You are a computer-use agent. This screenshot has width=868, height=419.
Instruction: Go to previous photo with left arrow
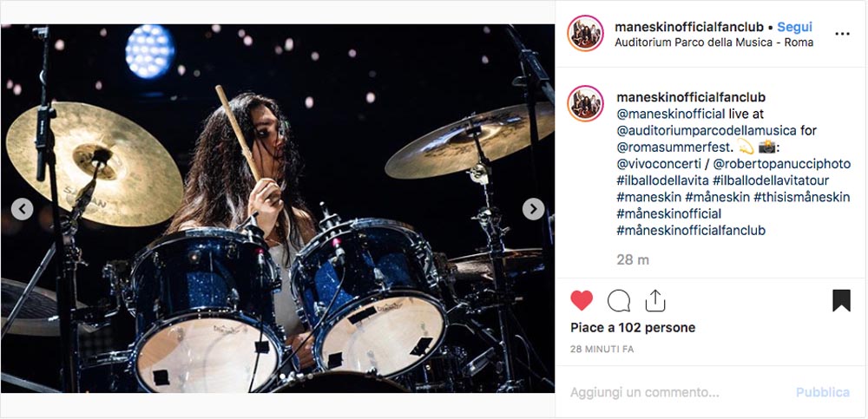pyautogui.click(x=23, y=209)
